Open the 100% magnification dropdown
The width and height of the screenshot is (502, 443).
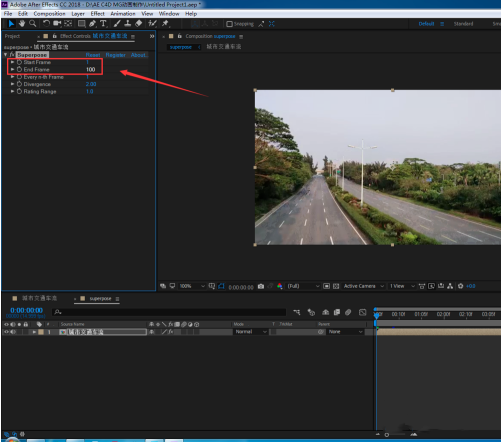pos(192,286)
